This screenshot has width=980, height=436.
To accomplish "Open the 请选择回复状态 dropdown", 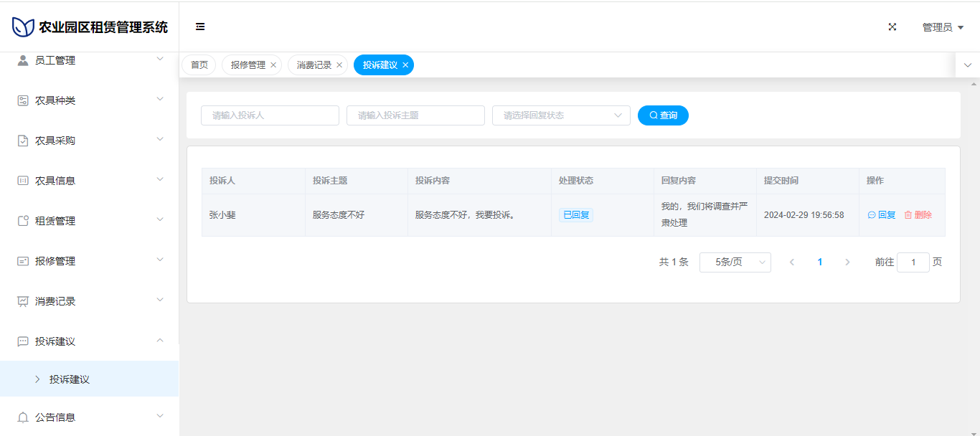I will point(560,115).
